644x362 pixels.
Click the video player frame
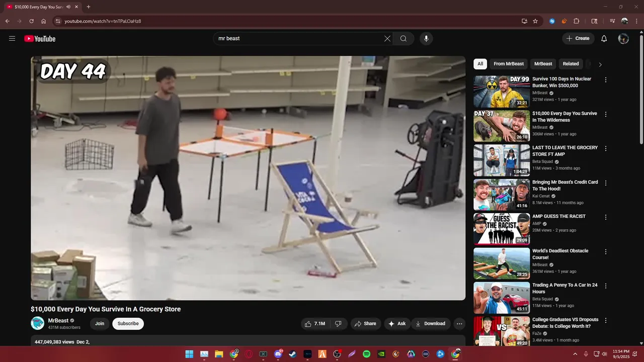point(248,178)
